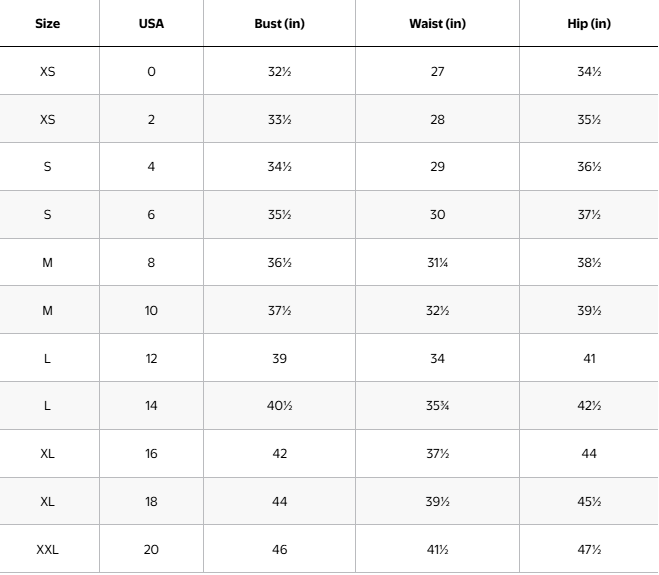Screen dimensions: 659x575
Task: Click the waist value 30 cell
Action: 437,215
